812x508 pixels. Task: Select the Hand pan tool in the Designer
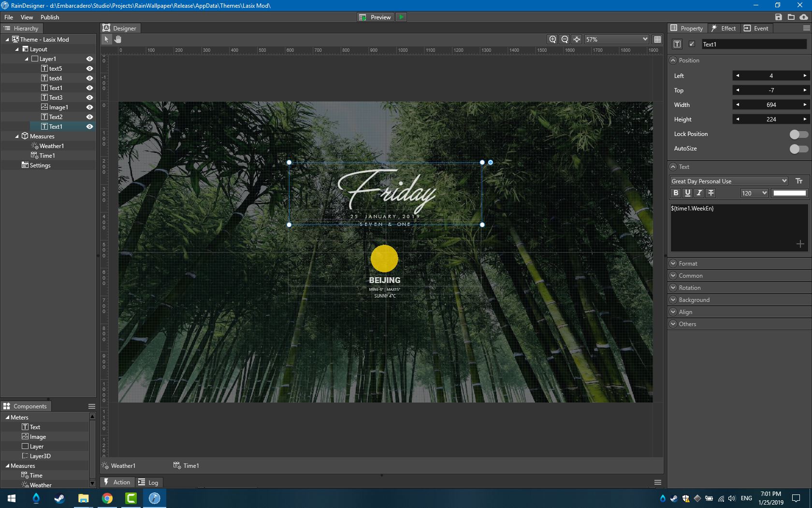point(117,39)
